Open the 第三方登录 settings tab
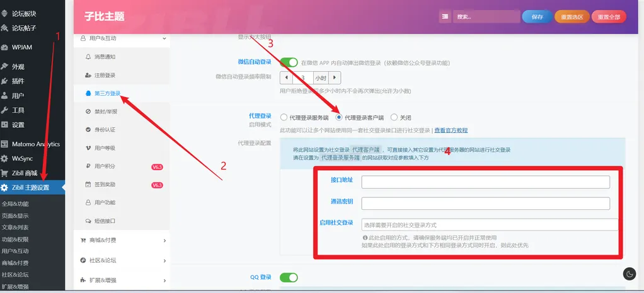This screenshot has width=644, height=293. click(122, 93)
